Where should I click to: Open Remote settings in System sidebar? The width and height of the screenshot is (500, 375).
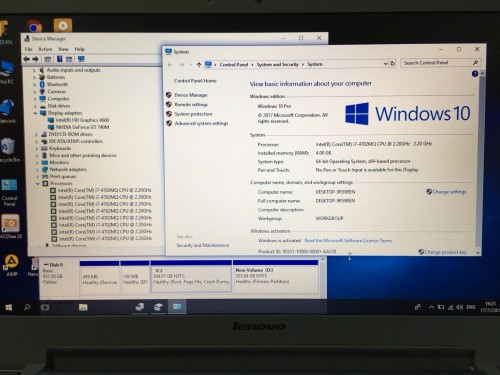[x=191, y=104]
